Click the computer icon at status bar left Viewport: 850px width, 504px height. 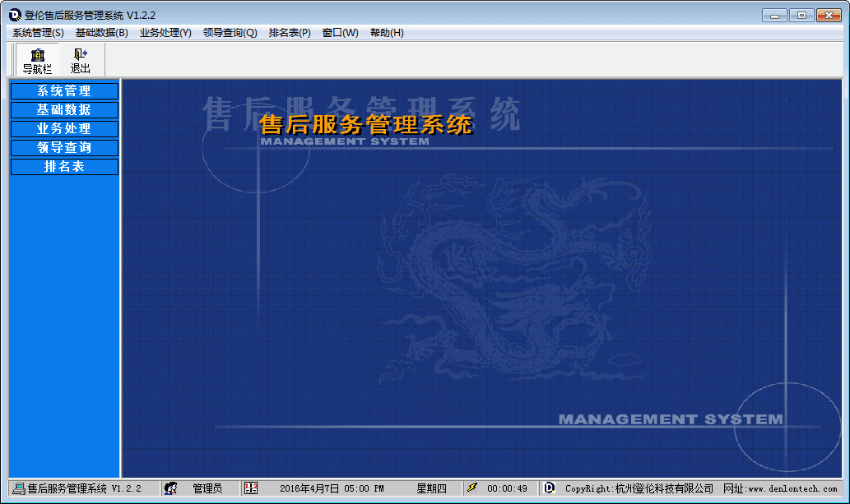pos(18,488)
